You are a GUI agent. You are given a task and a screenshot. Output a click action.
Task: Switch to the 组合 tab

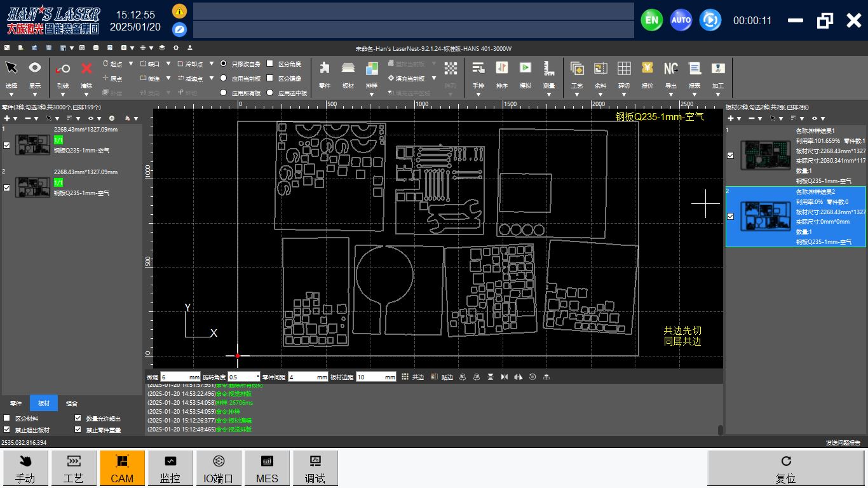pyautogui.click(x=72, y=403)
